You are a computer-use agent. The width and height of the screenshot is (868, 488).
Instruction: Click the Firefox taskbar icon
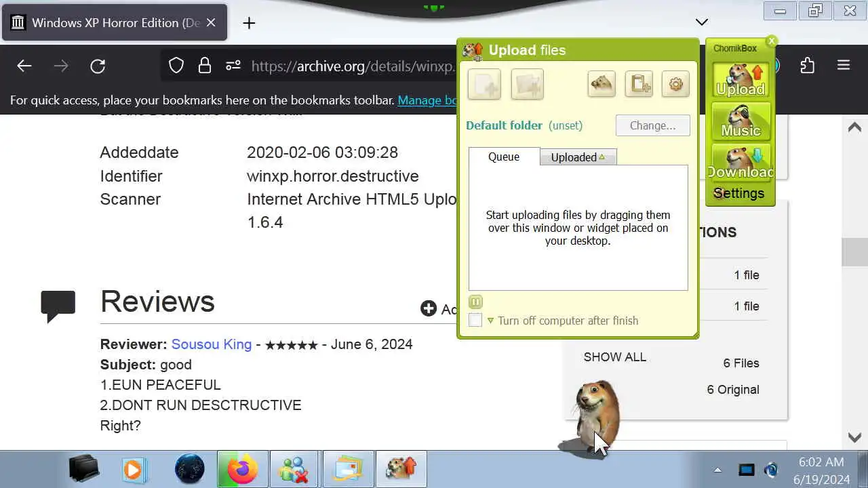243,469
